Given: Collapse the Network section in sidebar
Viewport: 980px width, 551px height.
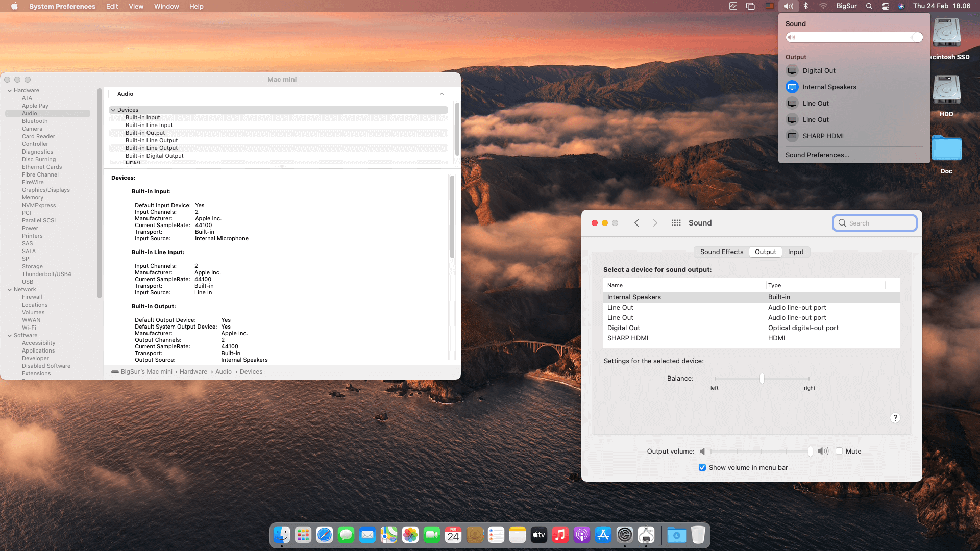Looking at the screenshot, I should pos(10,289).
